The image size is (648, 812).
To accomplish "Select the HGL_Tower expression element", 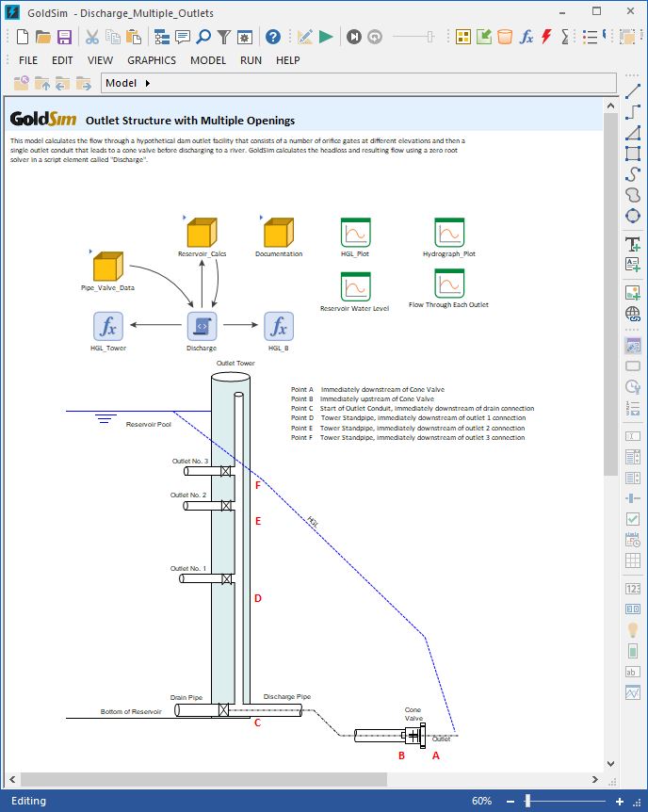I will (x=108, y=326).
